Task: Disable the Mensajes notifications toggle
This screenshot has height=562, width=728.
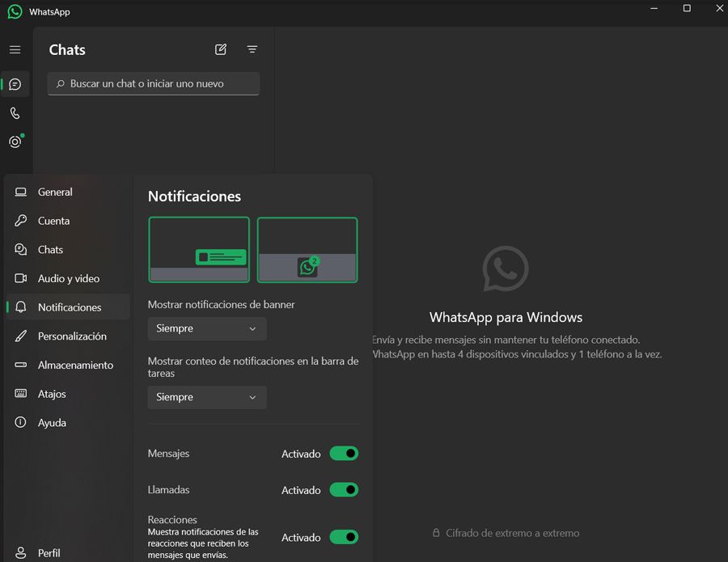Action: [343, 454]
